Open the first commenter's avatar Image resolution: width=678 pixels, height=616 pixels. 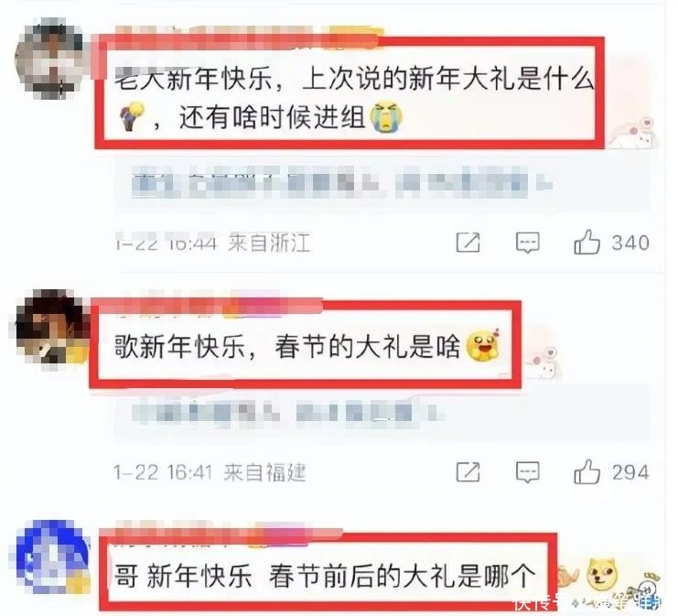[49, 59]
